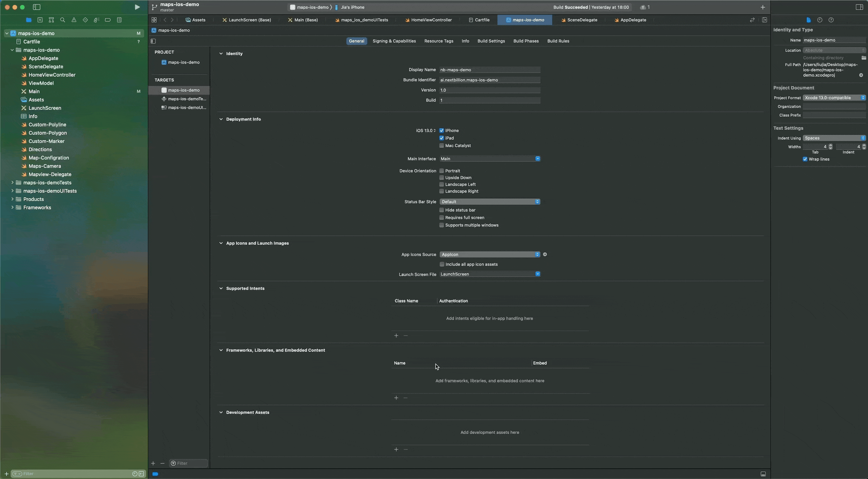
Task: Check the Portrait orientation checkbox
Action: tap(441, 171)
